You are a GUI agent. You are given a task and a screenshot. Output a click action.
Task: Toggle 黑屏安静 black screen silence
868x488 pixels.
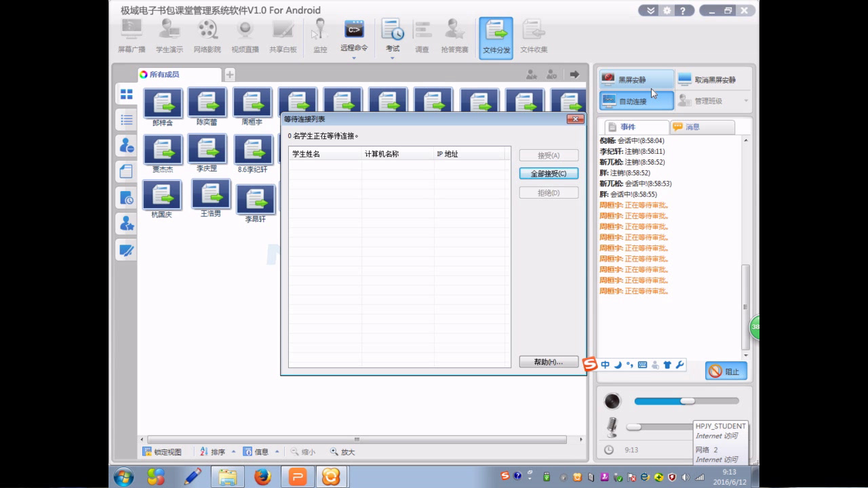[x=637, y=79]
